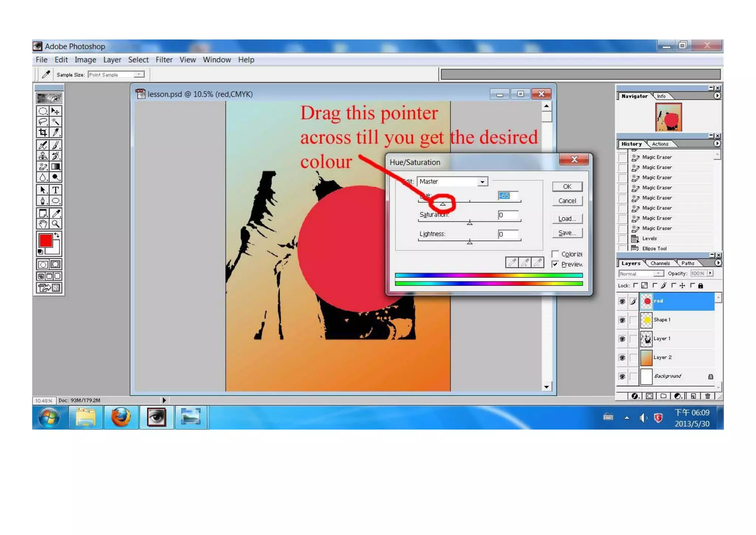Select the Pen tool
The image size is (756, 535).
click(43, 200)
